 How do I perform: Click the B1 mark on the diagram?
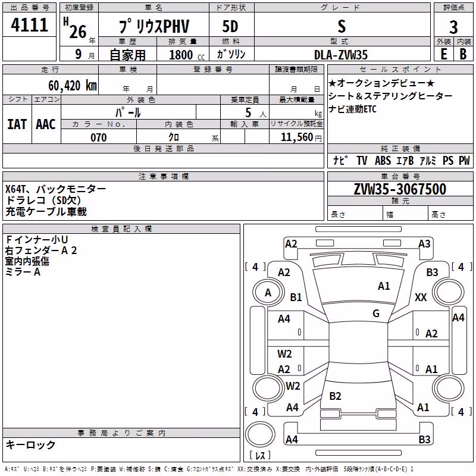coord(296,297)
